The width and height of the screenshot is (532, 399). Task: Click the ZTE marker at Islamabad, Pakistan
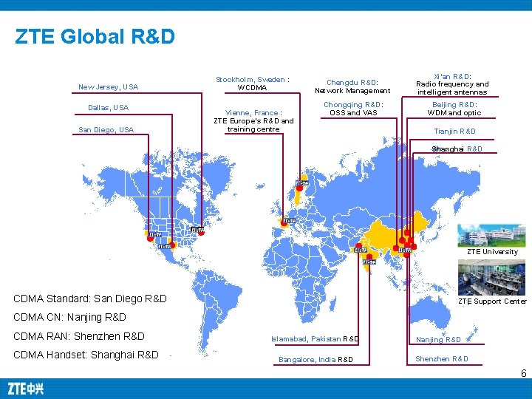tap(361, 250)
